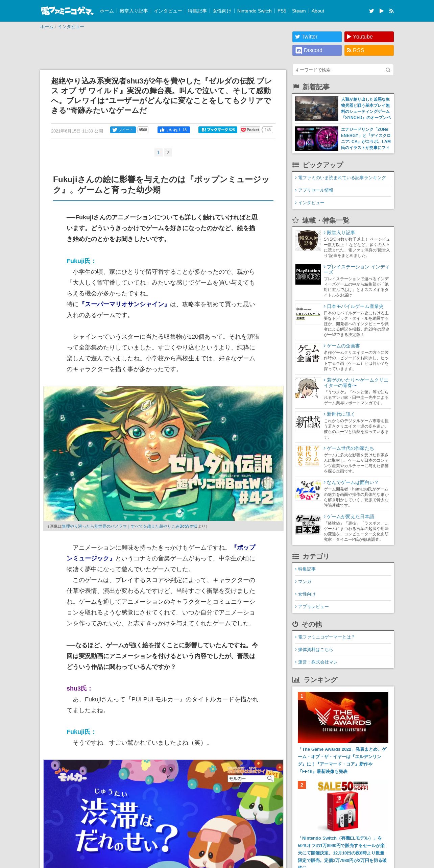
Task: Click the search magnifier icon
Action: point(388,70)
